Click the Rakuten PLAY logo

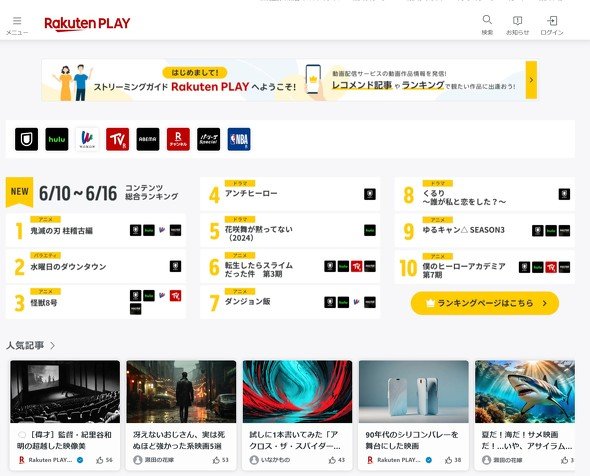point(87,24)
